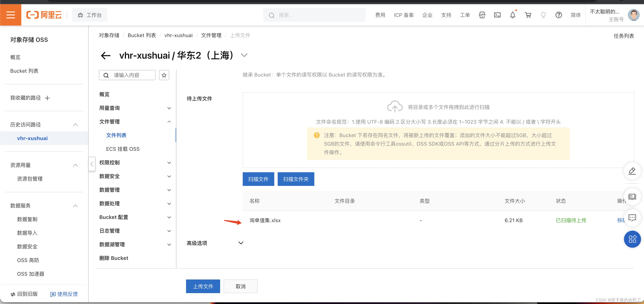Expand the 高级选项 section
The image size is (644, 304).
(241, 243)
